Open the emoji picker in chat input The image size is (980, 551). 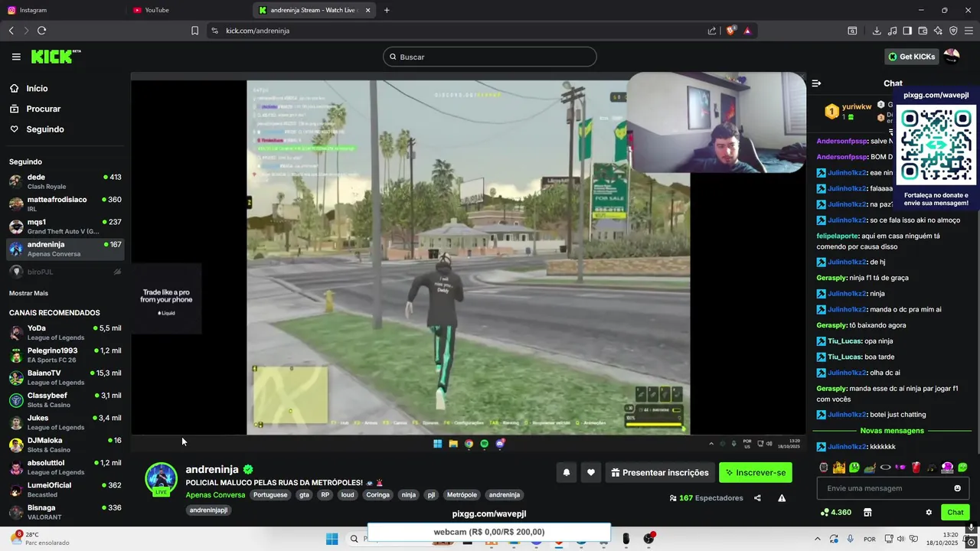pyautogui.click(x=957, y=488)
